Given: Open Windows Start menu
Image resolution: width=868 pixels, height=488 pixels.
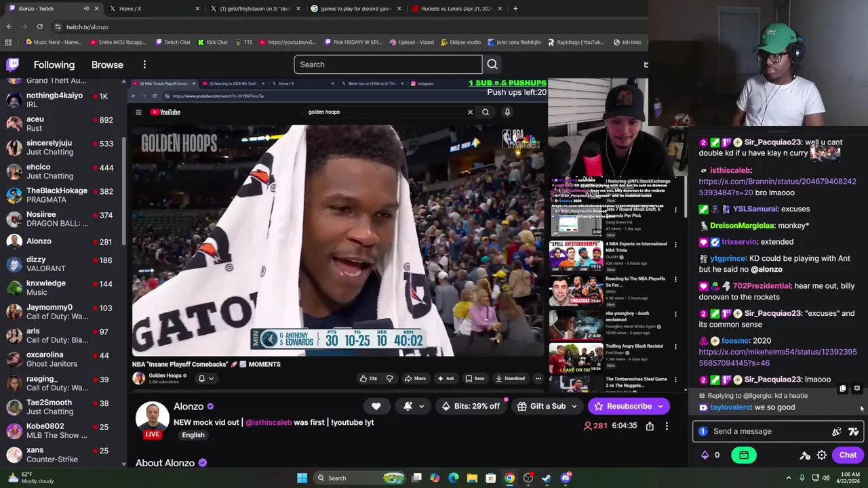Looking at the screenshot, I should click(x=302, y=479).
